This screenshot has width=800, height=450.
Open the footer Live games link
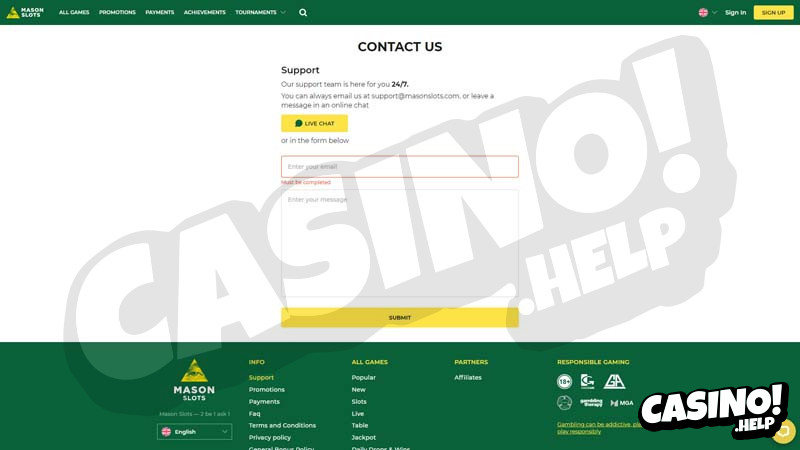pyautogui.click(x=358, y=414)
